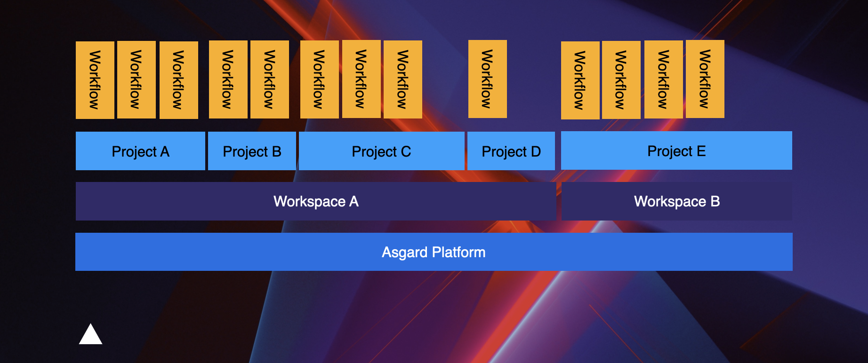Click the Asgard Platform bar
868x363 pixels.
click(x=434, y=252)
